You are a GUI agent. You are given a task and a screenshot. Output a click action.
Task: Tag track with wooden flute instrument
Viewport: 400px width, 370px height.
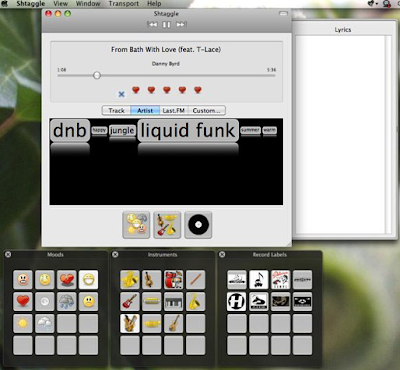point(196,279)
